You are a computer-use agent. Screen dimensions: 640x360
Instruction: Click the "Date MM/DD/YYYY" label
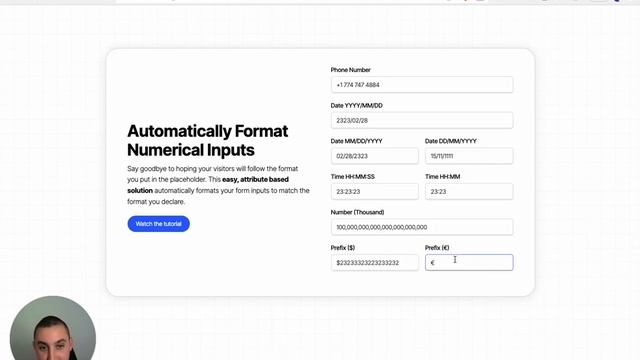[356, 141]
